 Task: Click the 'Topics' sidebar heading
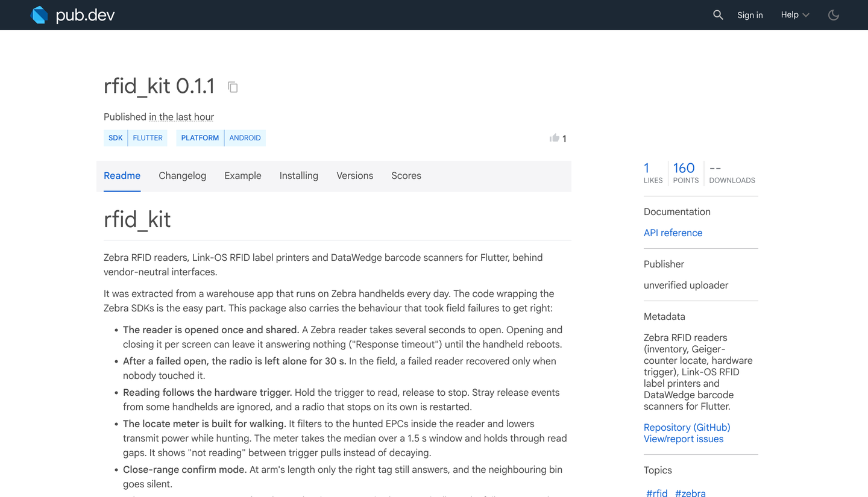[658, 470]
